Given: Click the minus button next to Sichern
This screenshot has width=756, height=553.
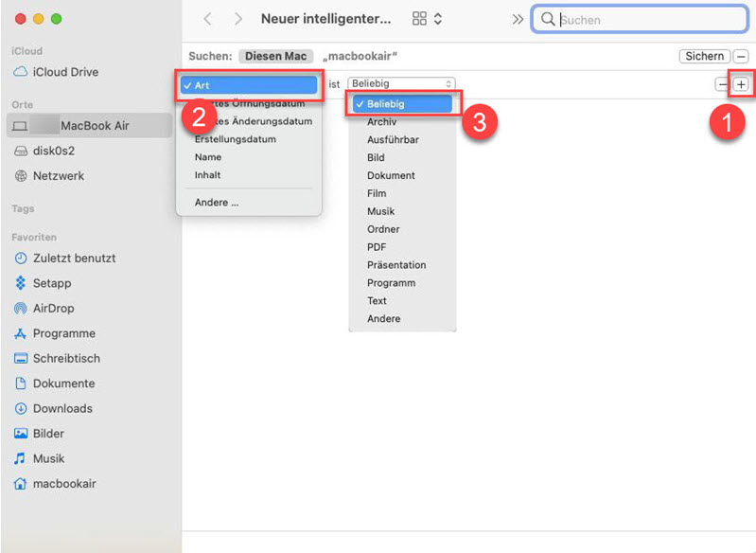Looking at the screenshot, I should [741, 57].
